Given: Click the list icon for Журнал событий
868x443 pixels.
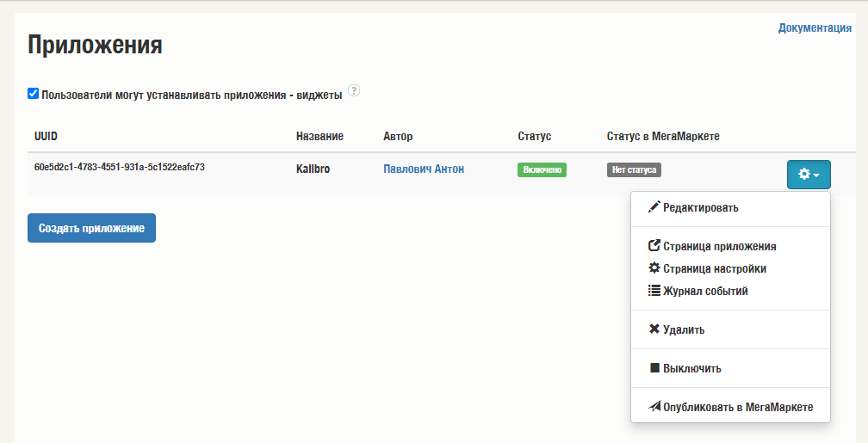Looking at the screenshot, I should [x=654, y=291].
